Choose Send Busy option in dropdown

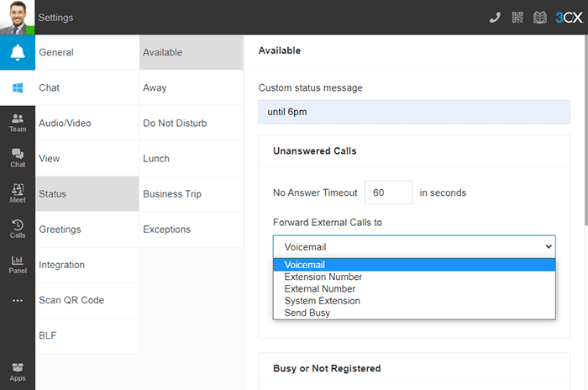click(x=307, y=313)
